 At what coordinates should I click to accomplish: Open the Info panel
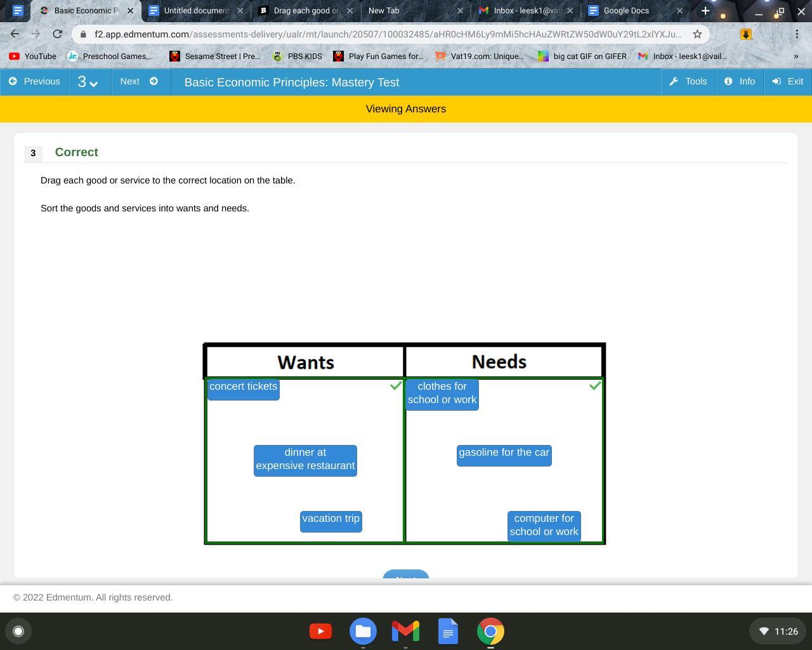pos(740,82)
